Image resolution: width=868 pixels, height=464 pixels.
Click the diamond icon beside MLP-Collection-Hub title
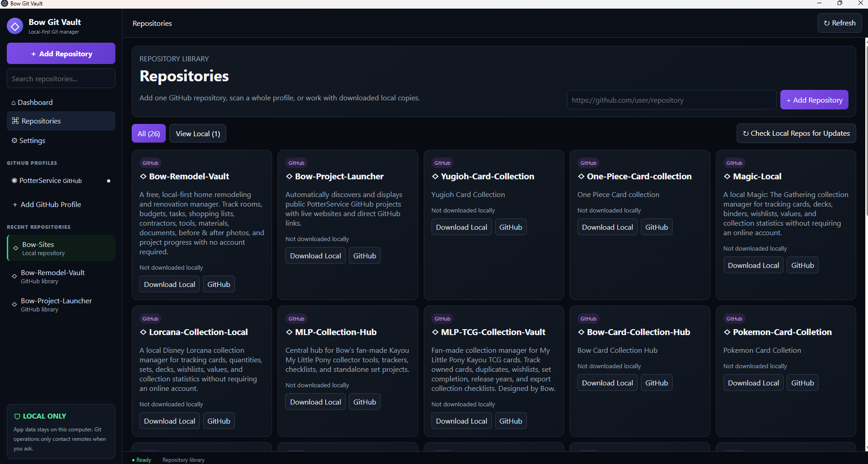tap(289, 332)
